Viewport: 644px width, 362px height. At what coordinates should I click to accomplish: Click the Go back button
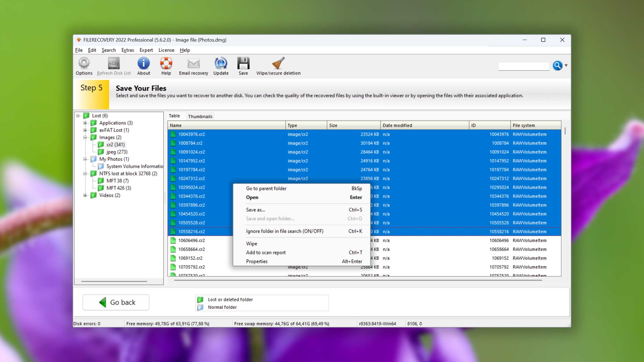point(116,302)
